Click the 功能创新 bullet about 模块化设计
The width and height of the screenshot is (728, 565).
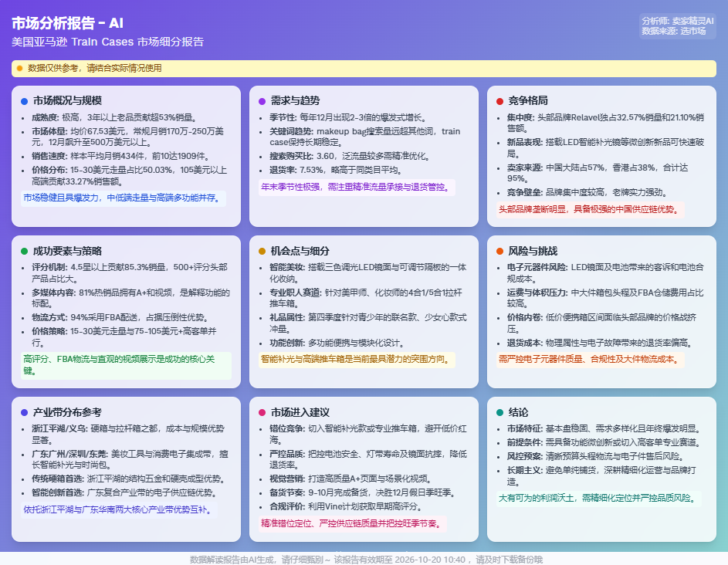point(337,343)
